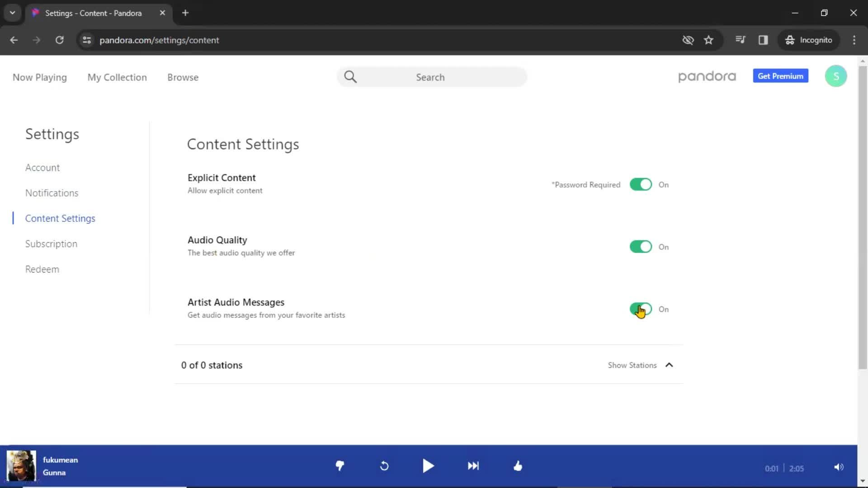Click the user profile avatar icon

coord(835,75)
